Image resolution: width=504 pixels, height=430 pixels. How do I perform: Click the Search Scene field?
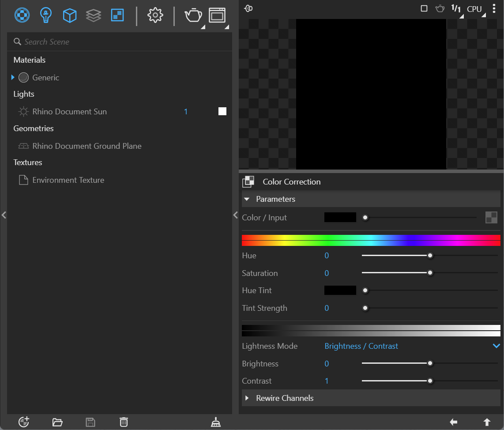[120, 42]
